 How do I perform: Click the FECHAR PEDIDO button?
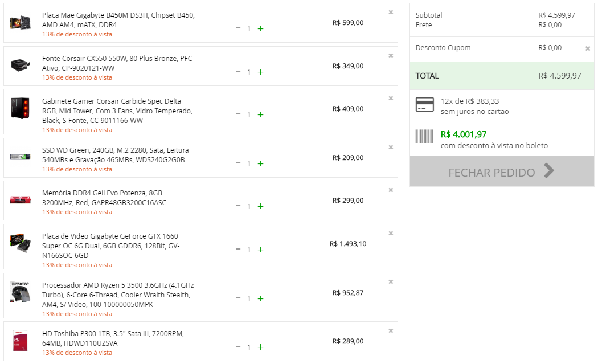pos(502,171)
